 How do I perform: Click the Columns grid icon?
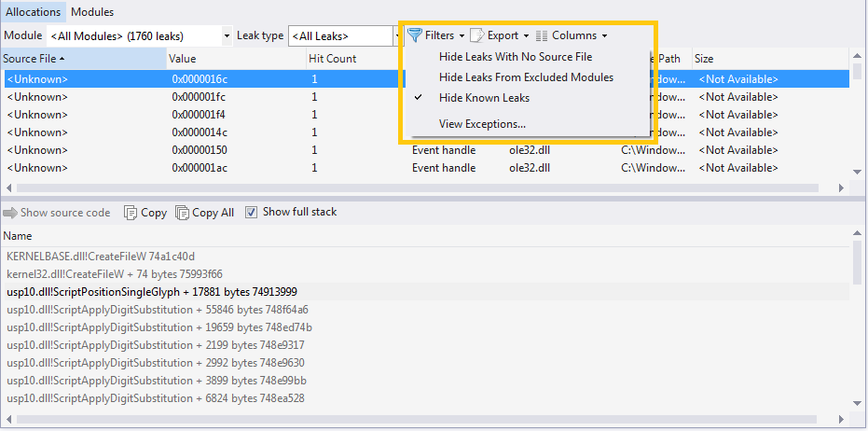(542, 35)
